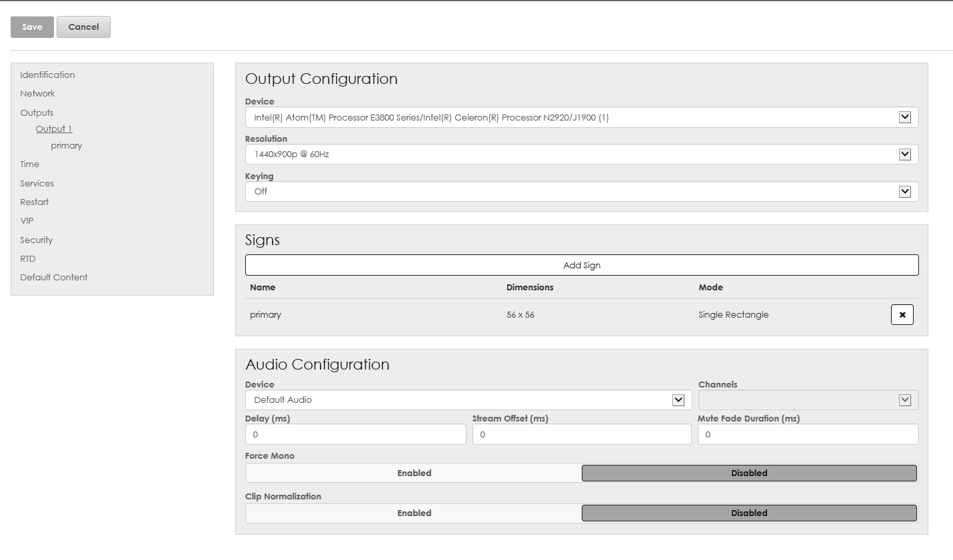Image resolution: width=953 pixels, height=560 pixels.
Task: Click the Delay (ms) input field
Action: click(355, 435)
